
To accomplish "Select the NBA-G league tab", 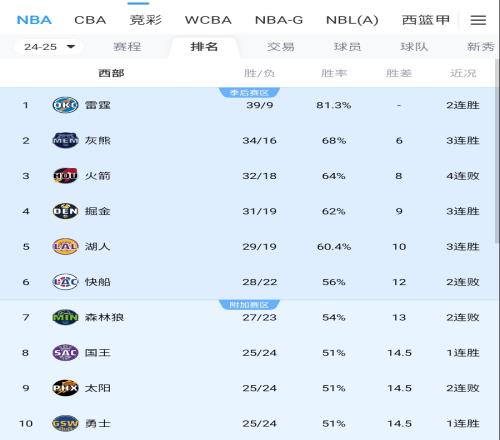I will (x=279, y=20).
